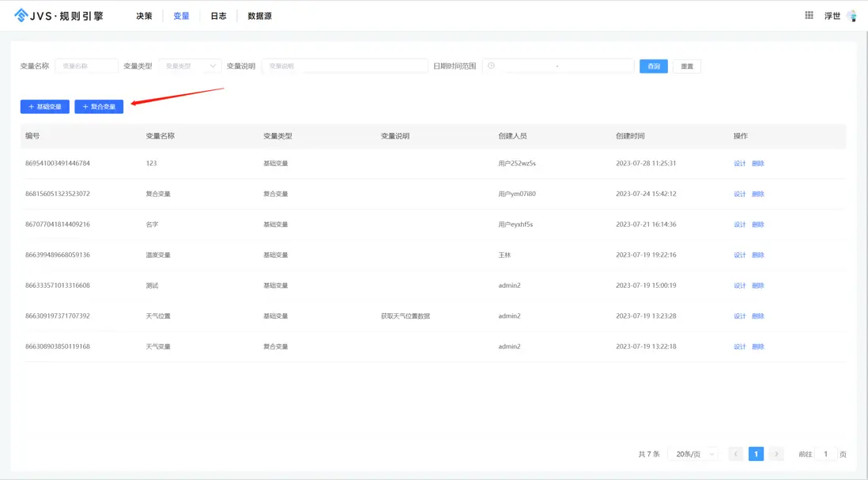Viewport: 868px width, 480px height.
Task: Click the 浮世 username
Action: [x=832, y=16]
